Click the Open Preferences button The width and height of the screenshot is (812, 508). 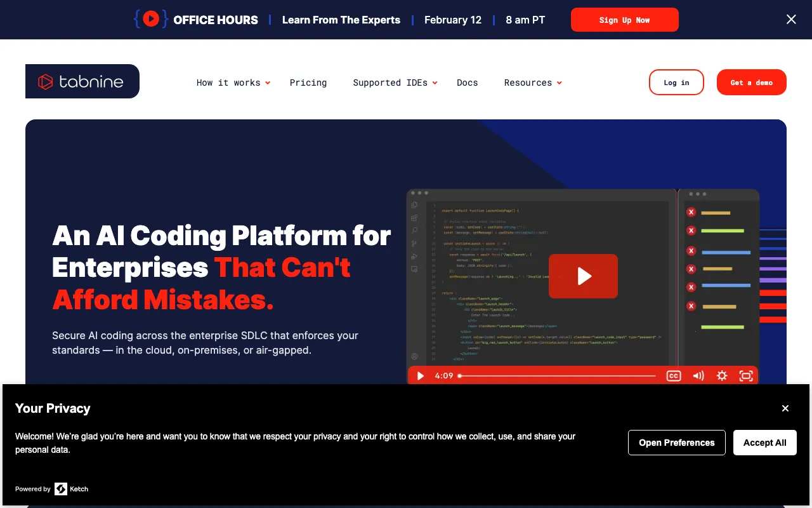[677, 443]
